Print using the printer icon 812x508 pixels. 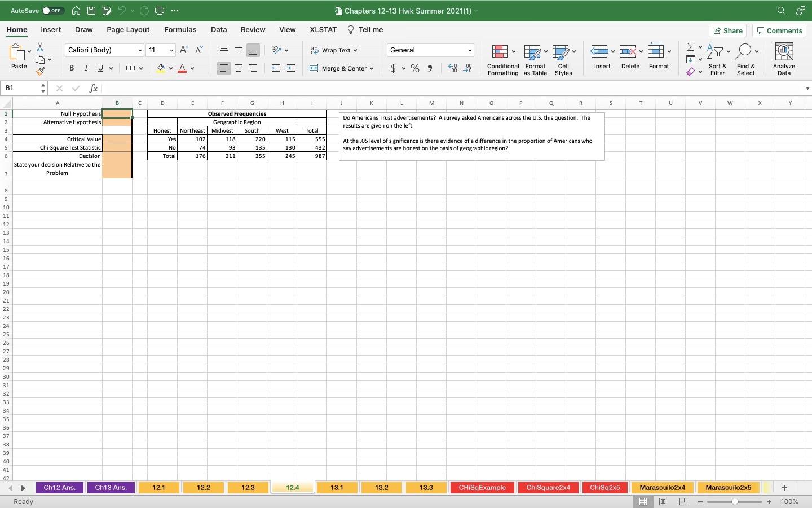tap(160, 11)
